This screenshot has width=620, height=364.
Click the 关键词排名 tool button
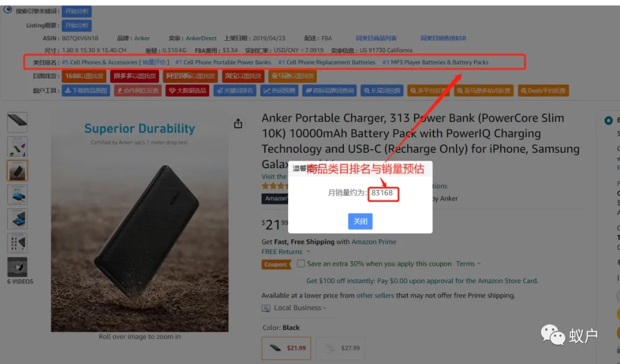(235, 91)
